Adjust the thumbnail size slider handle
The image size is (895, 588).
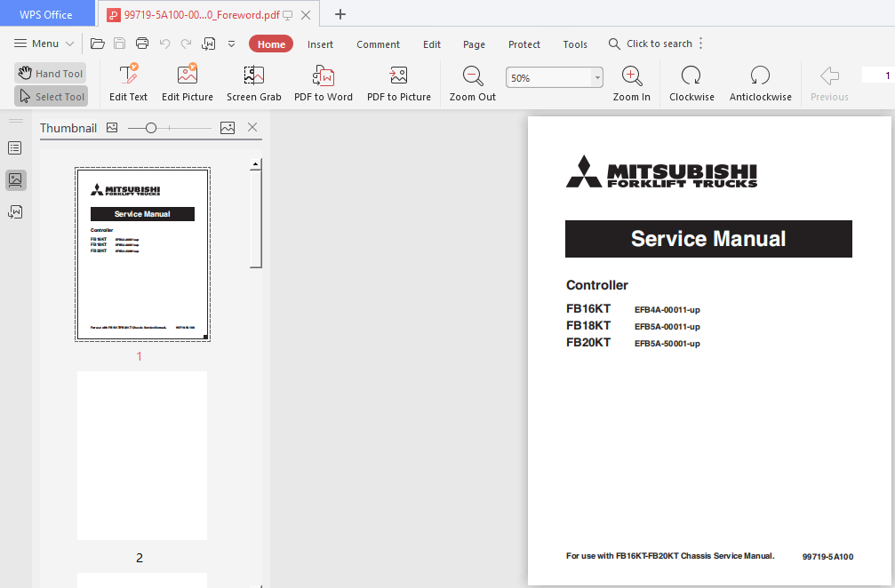(x=151, y=128)
